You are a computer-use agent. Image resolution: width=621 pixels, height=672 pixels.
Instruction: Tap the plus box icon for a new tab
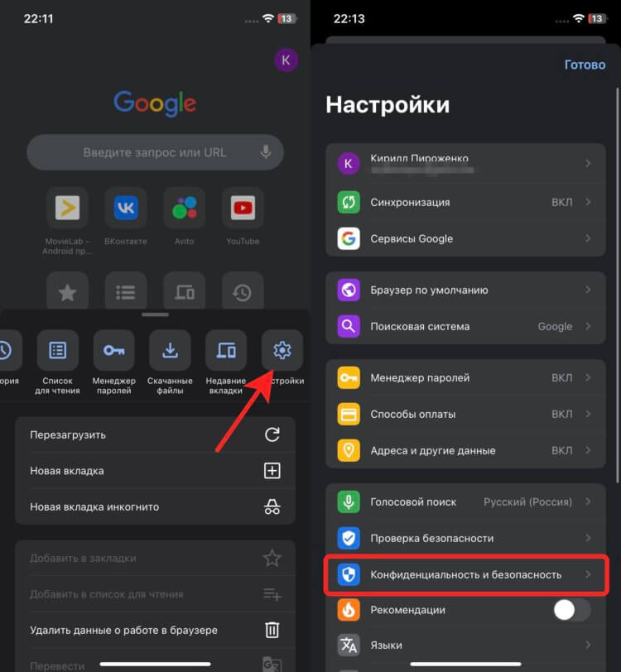[272, 471]
